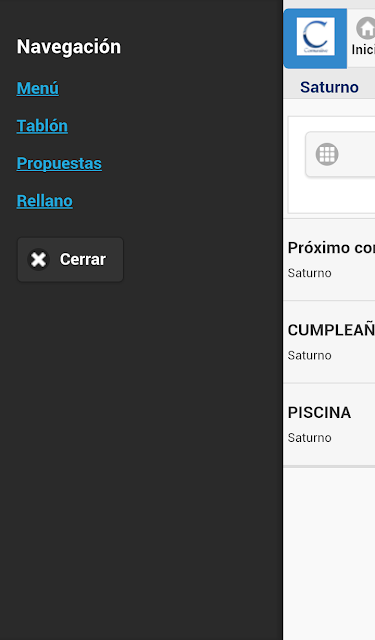Click the X icon inside Cerrar
The height and width of the screenshot is (640, 375).
pos(38,259)
